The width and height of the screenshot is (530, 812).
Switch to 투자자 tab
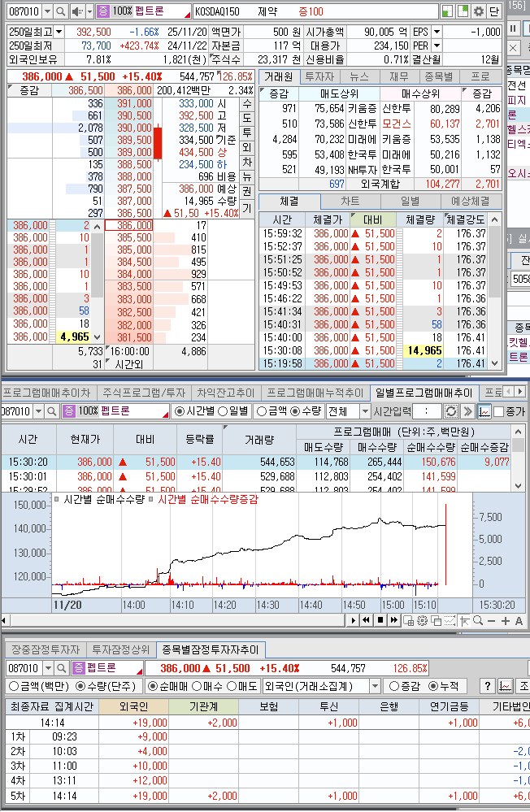pos(319,77)
